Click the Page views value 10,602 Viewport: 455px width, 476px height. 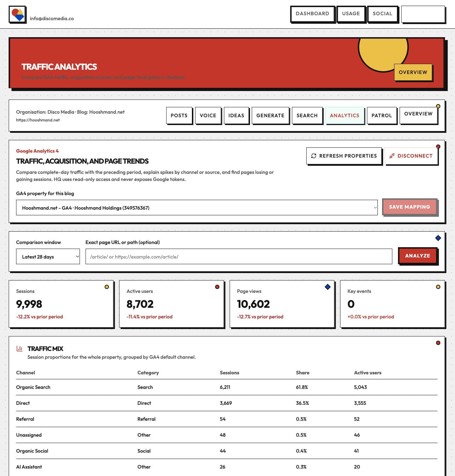253,304
